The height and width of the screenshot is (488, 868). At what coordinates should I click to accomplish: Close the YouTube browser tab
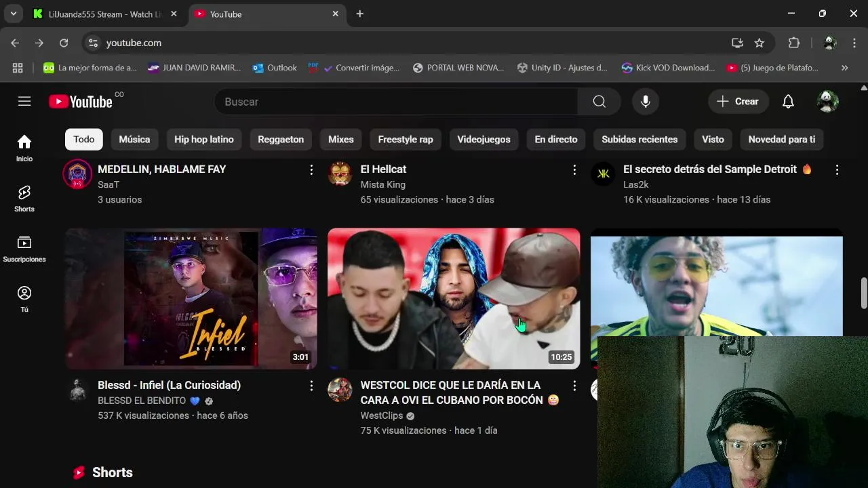pos(335,14)
